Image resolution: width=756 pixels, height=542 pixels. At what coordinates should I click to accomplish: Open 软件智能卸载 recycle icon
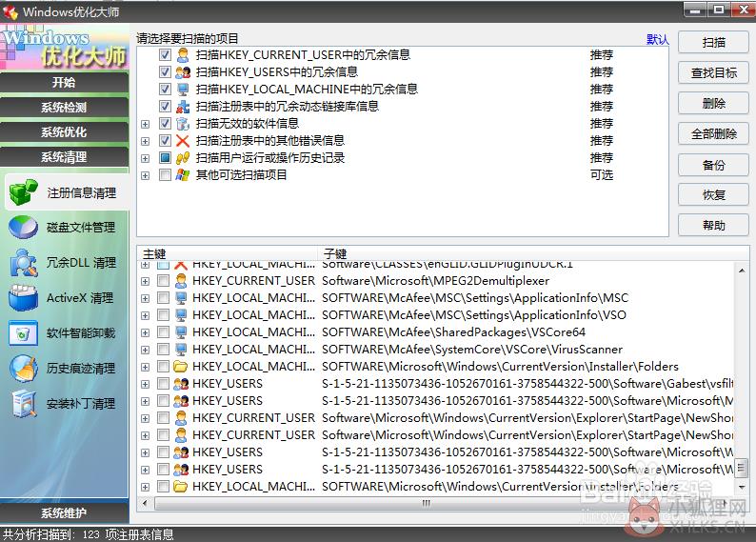23,333
